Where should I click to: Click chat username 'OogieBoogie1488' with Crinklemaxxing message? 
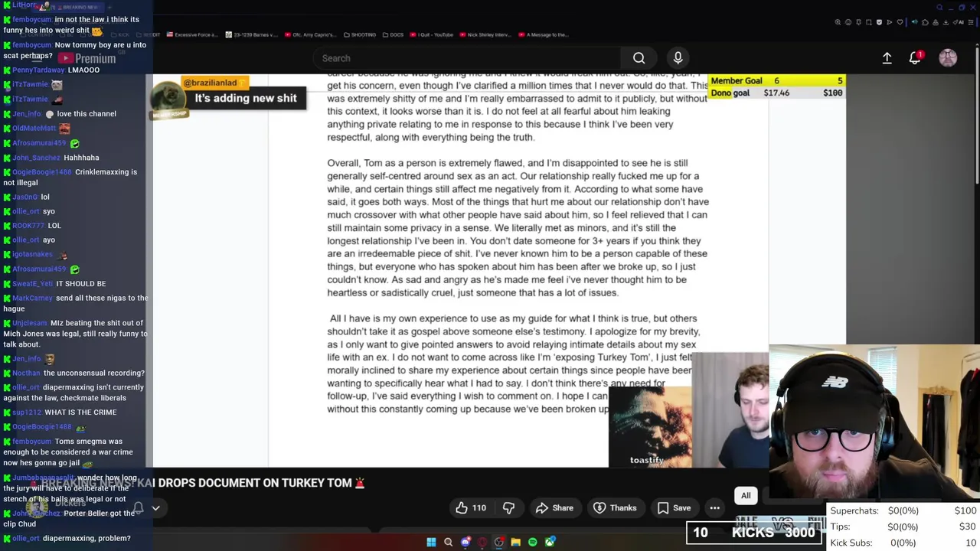click(x=42, y=172)
